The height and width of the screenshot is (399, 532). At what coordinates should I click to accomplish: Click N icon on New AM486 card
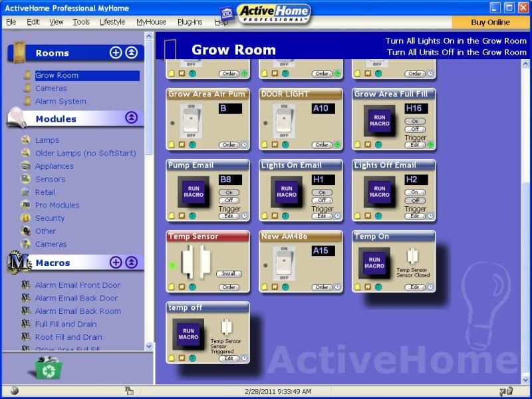(x=275, y=287)
